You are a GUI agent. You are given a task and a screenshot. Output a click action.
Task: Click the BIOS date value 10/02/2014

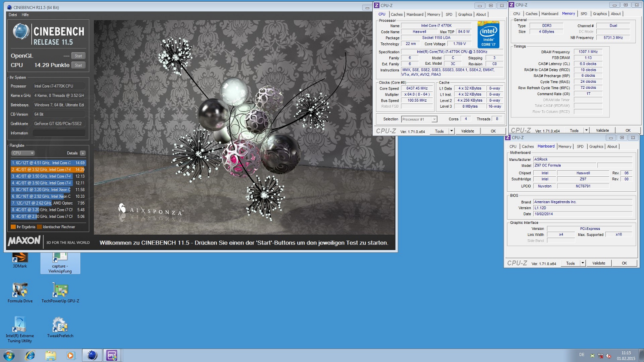pyautogui.click(x=583, y=214)
